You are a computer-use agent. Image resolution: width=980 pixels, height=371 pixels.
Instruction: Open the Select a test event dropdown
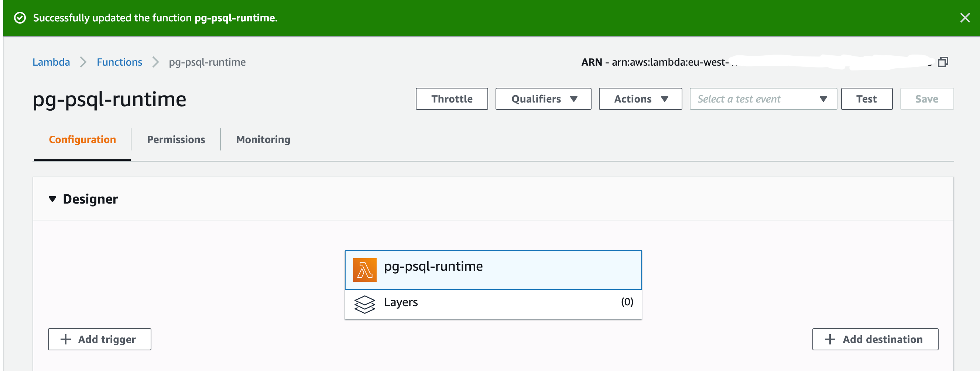point(763,99)
